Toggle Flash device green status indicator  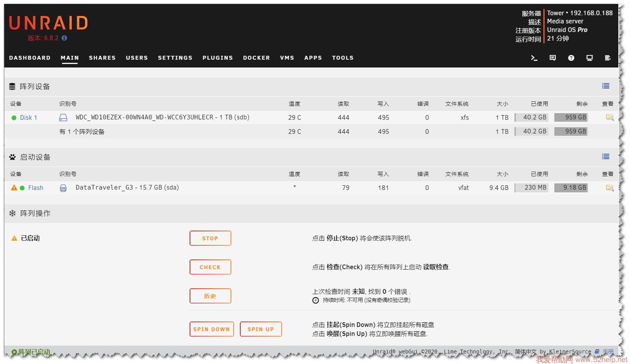[22, 188]
